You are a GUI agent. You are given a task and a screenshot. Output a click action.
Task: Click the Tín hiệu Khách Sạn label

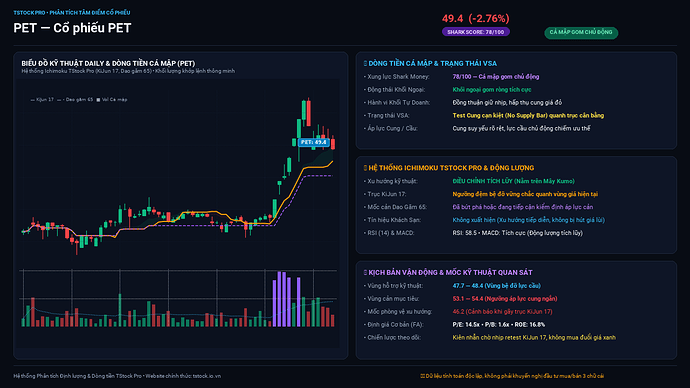click(x=394, y=220)
